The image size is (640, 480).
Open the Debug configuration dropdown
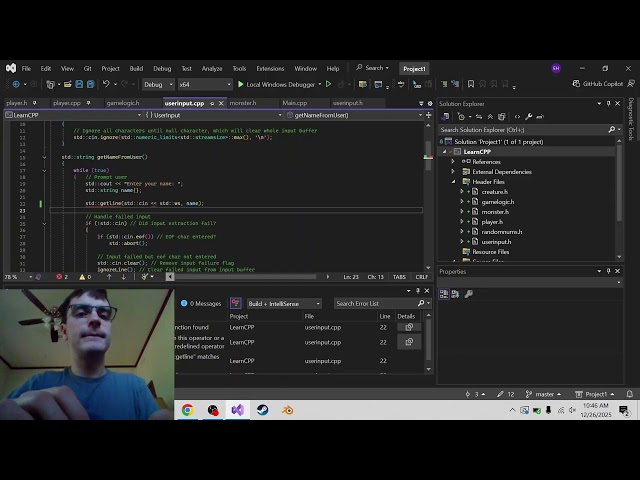158,84
